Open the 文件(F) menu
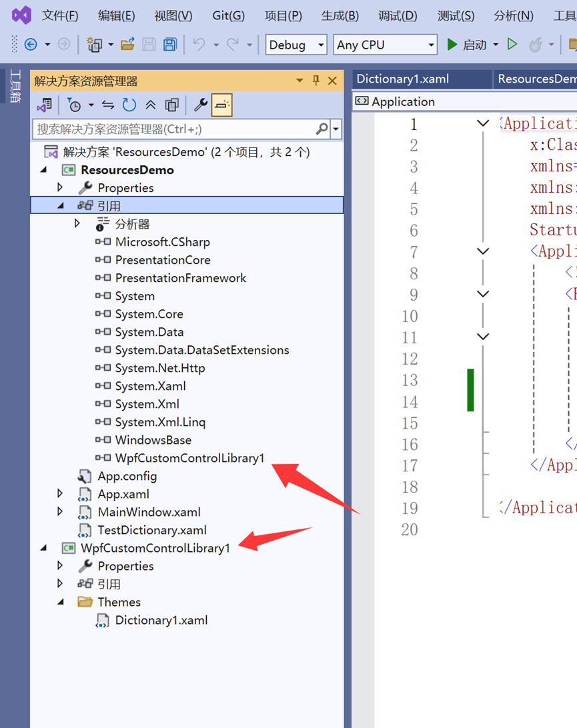Viewport: 577px width, 728px height. 60,16
